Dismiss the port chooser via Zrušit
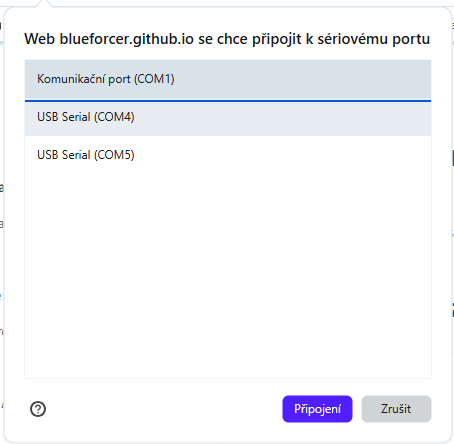Image resolution: width=454 pixels, height=444 pixels. tap(396, 409)
